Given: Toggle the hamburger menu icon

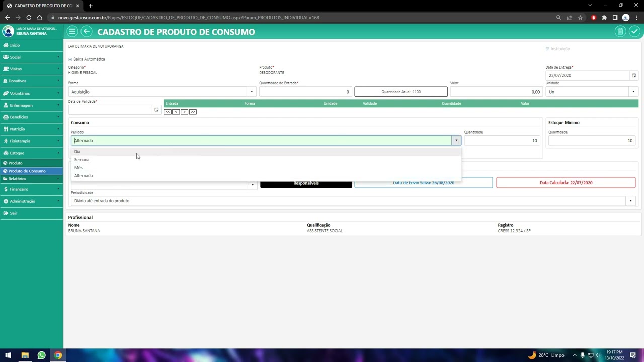Looking at the screenshot, I should pyautogui.click(x=72, y=32).
